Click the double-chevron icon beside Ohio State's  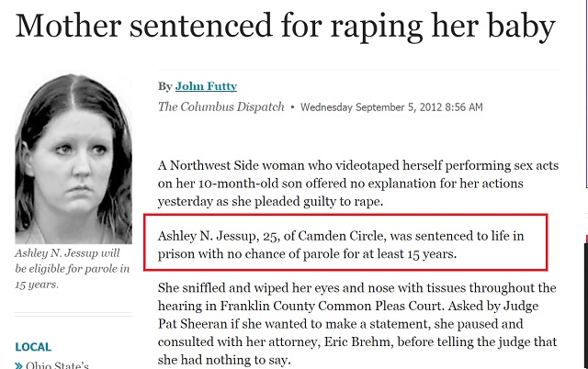(18, 365)
